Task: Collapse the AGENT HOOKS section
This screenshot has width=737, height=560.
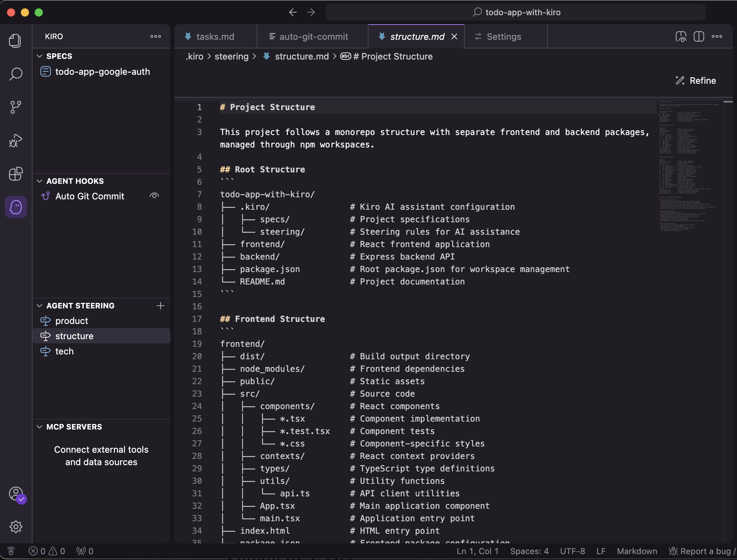Action: point(39,181)
